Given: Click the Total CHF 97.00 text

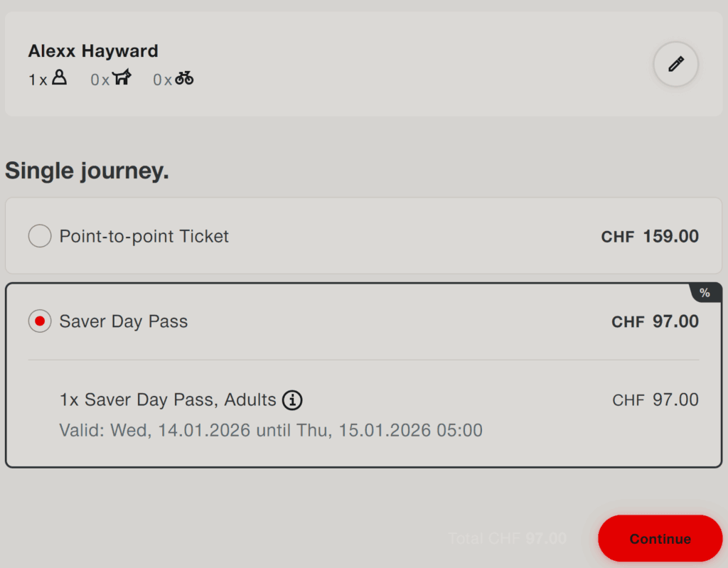Looking at the screenshot, I should click(507, 538).
